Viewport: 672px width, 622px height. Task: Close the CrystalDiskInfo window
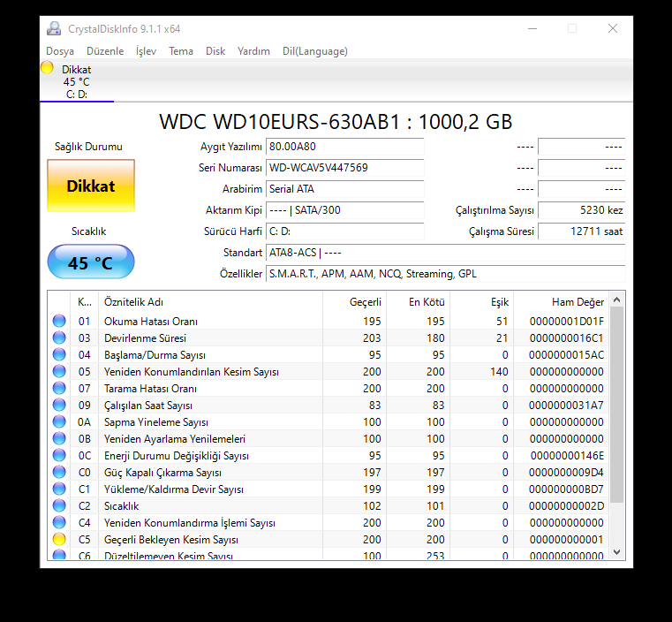point(613,29)
